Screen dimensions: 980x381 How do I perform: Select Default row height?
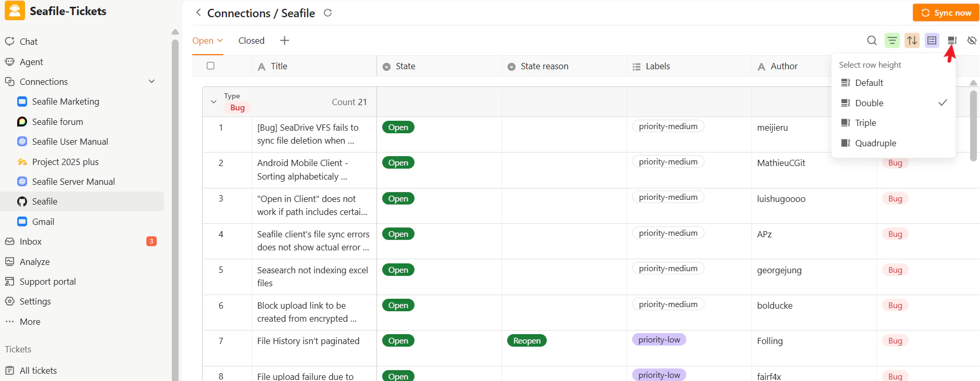tap(894, 83)
